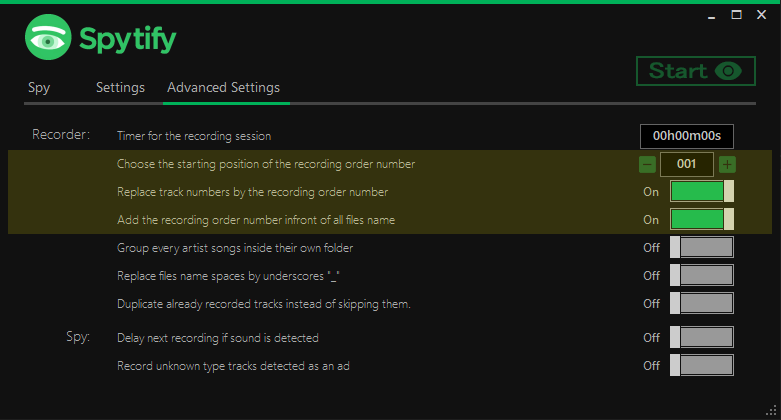Enable delay next recording if sound detected
This screenshot has height=420, width=781.
point(701,337)
